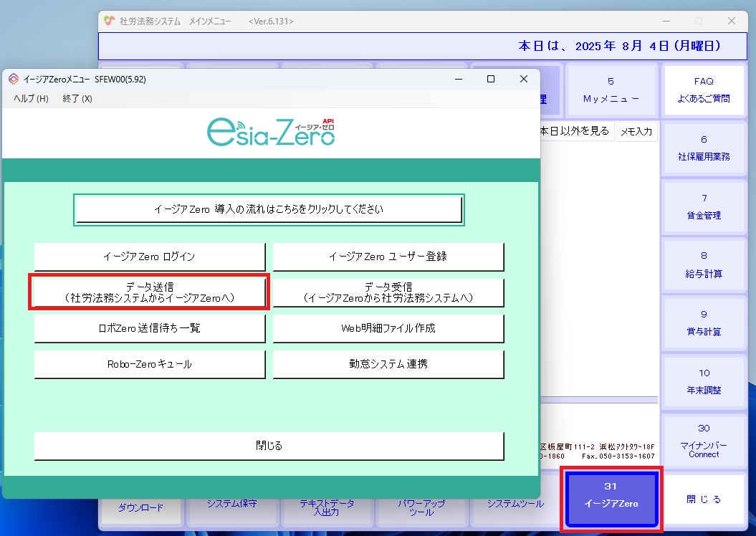Click Robo-Zeroキュール
This screenshot has height=536, width=756.
(148, 364)
